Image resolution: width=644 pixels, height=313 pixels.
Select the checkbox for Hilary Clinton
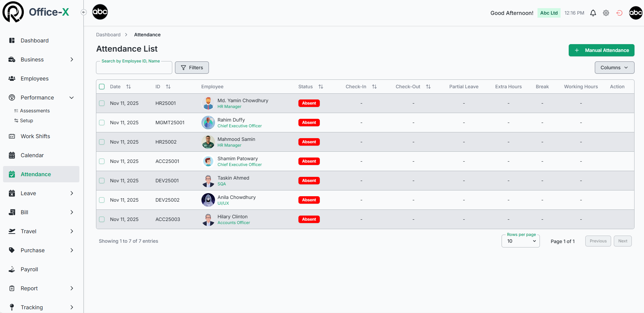point(102,219)
